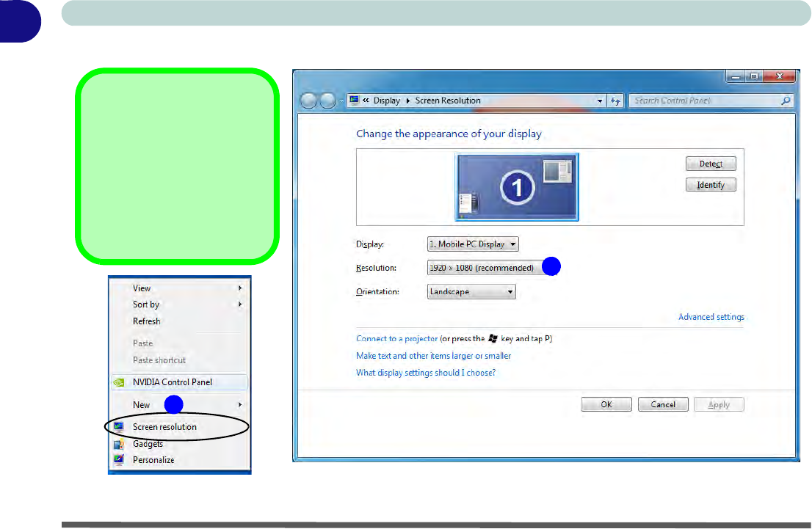Click the back navigation arrow button
812x529 pixels.
click(x=308, y=101)
